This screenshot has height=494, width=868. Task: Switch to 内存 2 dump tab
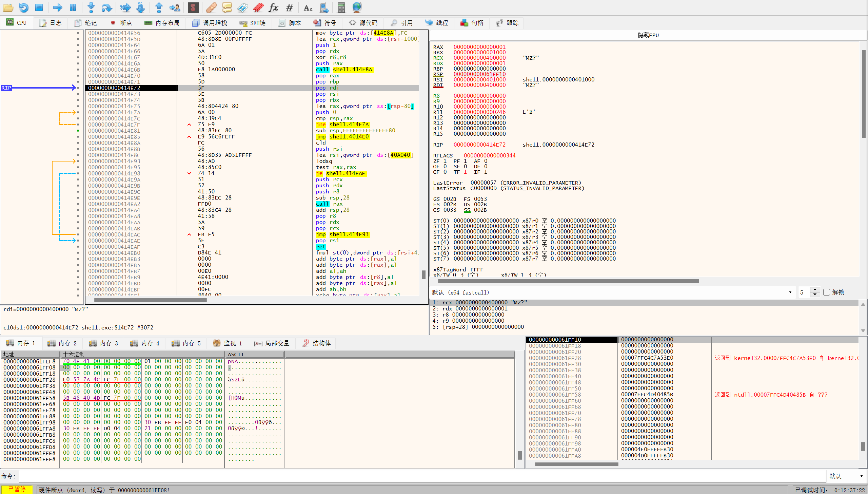[62, 343]
